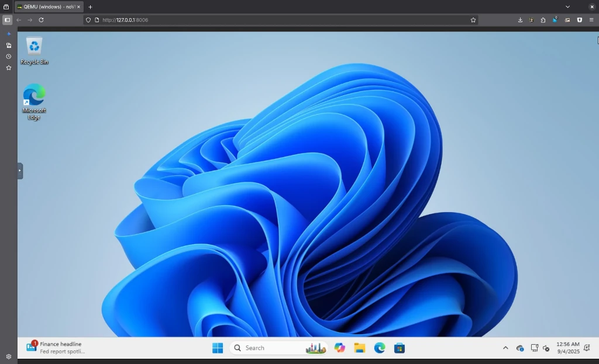This screenshot has height=364, width=599.
Task: Click the taskbar Search box
Action: [x=278, y=348]
